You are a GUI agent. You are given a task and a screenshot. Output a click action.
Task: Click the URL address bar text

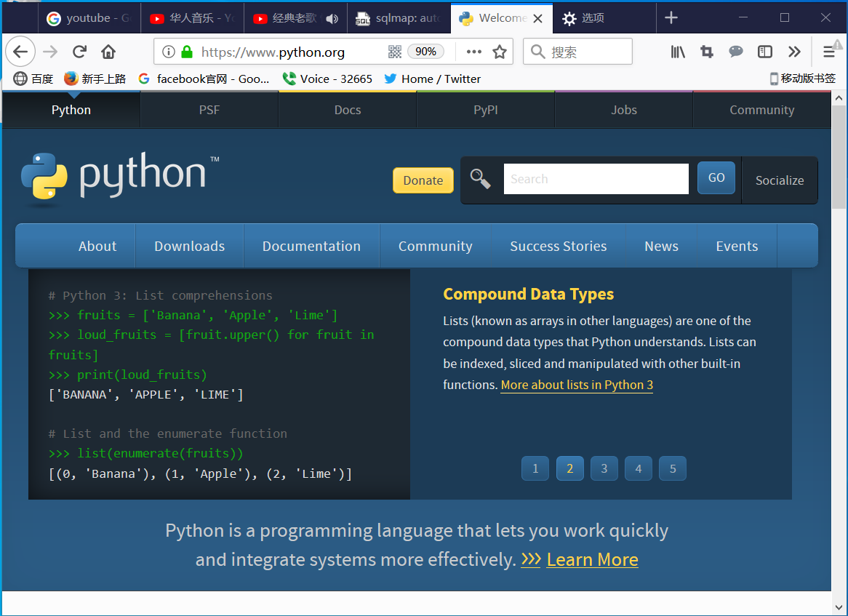click(x=273, y=52)
